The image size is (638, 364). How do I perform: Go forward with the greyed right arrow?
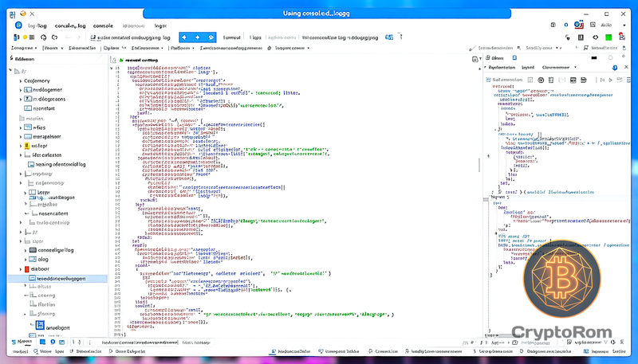click(78, 37)
